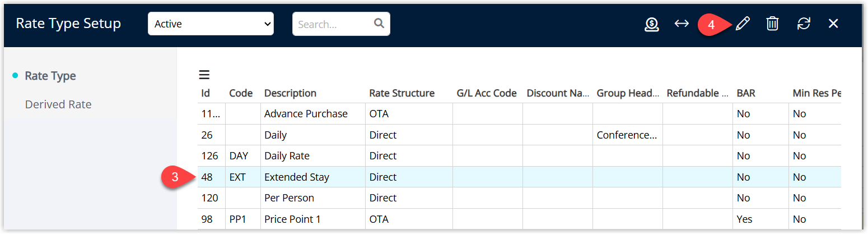This screenshot has height=234, width=868.
Task: Select the Daily Rate row
Action: point(519,156)
